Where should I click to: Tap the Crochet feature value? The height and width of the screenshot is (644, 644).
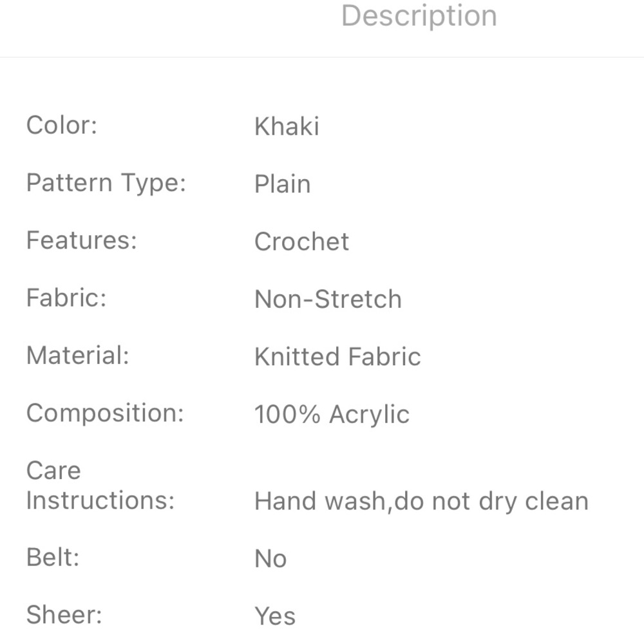pyautogui.click(x=302, y=241)
